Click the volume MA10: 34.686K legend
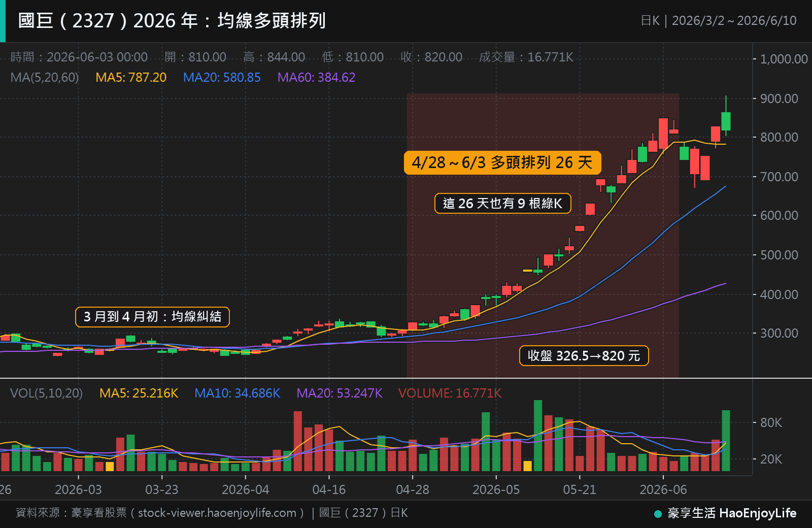The image size is (812, 528). (237, 393)
